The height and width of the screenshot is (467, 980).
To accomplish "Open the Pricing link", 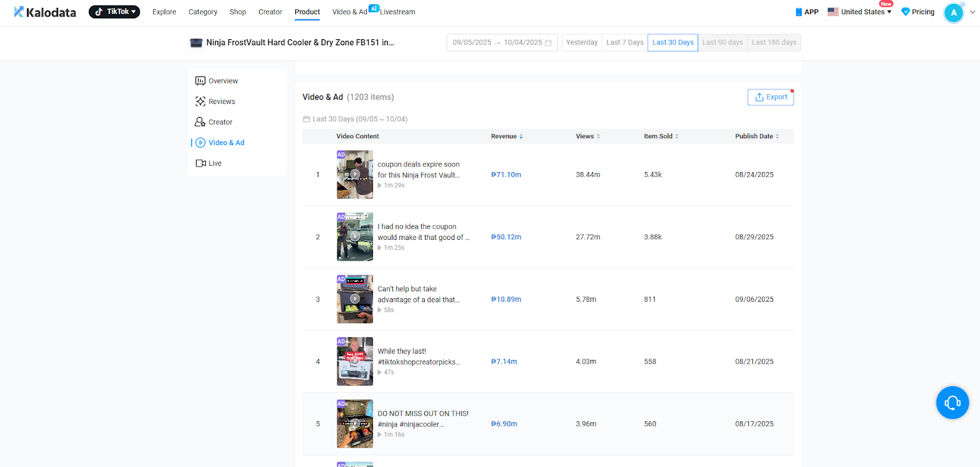I will (918, 12).
